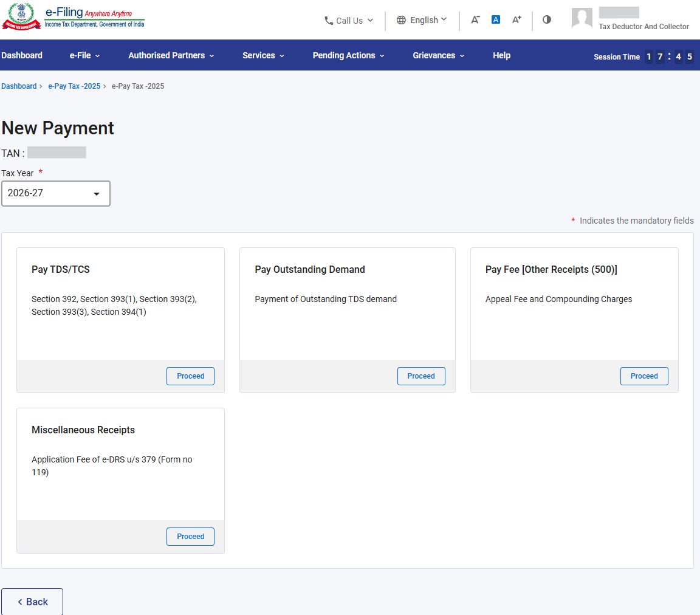The width and height of the screenshot is (700, 615).
Task: Increase font size with the larger A icon
Action: click(x=516, y=19)
